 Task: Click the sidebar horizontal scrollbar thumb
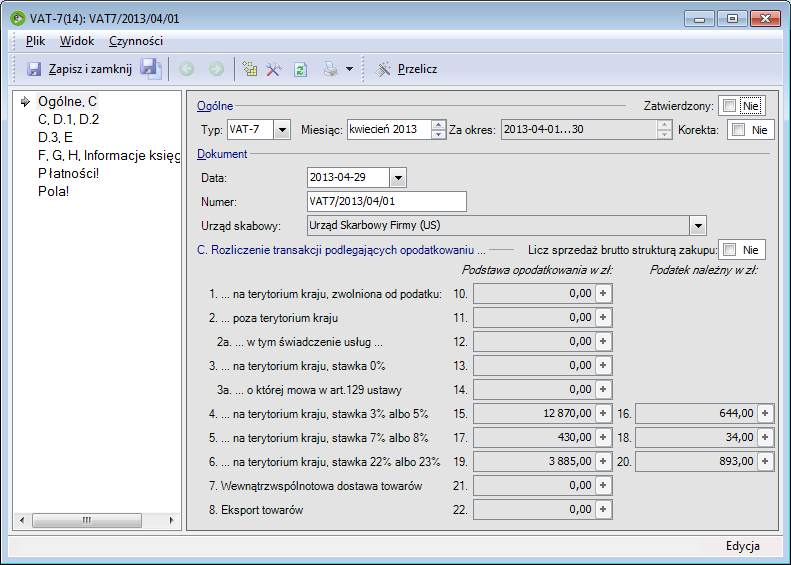pos(87,520)
